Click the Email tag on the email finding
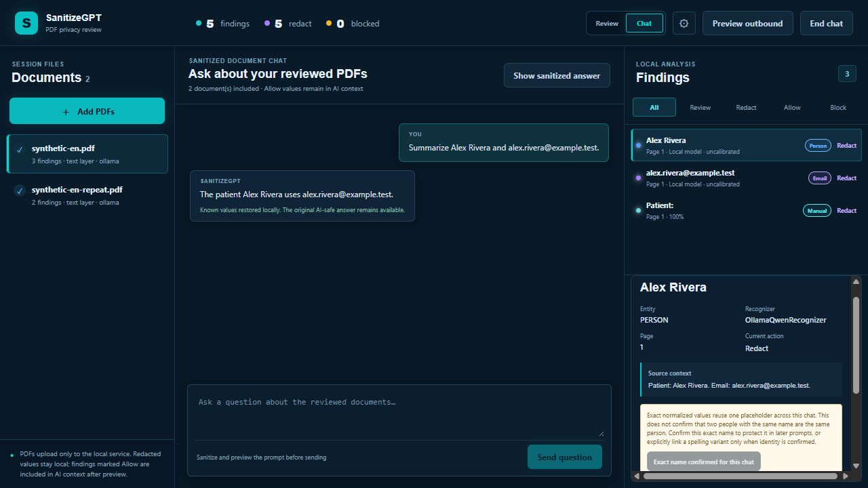This screenshot has width=868, height=488. 820,178
